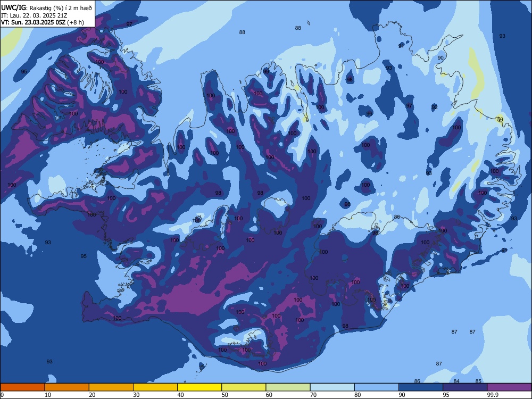The image size is (532, 399).
Task: Select the 'VT: Sun. 23.03.2025 05Z (+8 h)' line
Action: 43,22
